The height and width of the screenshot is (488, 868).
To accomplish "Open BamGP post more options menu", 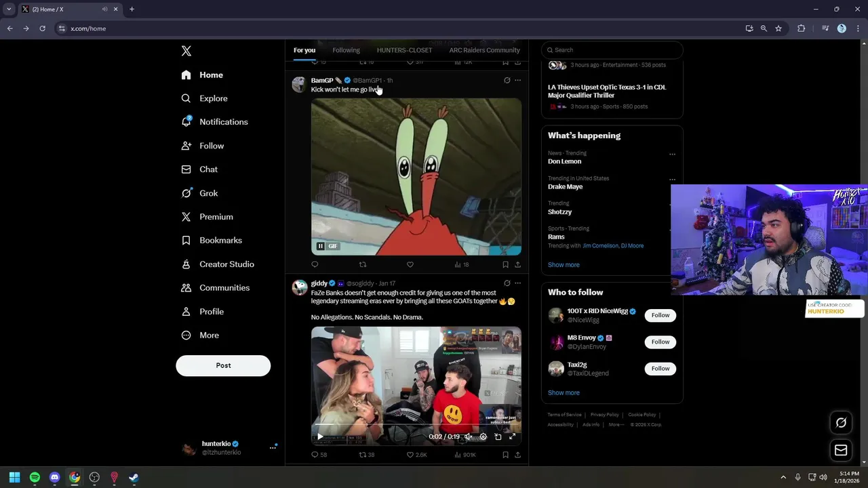I will [517, 80].
